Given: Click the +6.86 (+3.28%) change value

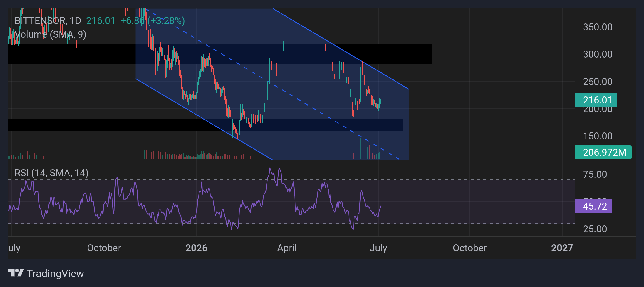Looking at the screenshot, I should pos(153,21).
